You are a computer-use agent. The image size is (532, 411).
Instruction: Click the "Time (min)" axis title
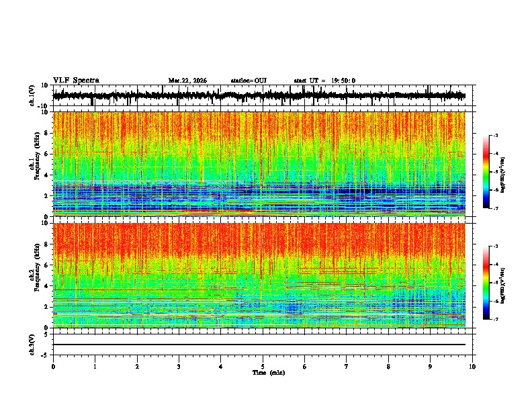coord(269,373)
